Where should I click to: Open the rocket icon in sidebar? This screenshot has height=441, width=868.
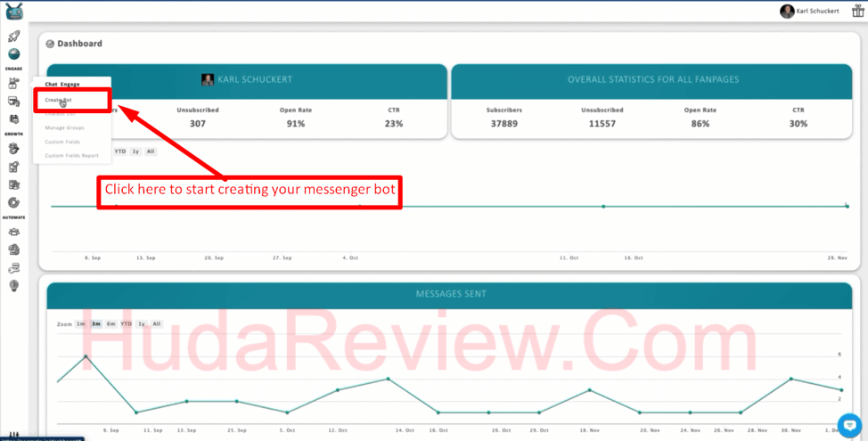[14, 36]
